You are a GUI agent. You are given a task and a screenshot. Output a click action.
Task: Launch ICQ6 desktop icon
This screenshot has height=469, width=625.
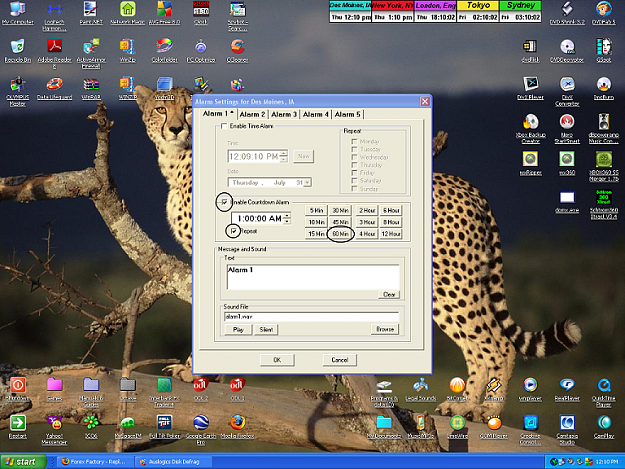coord(91,426)
